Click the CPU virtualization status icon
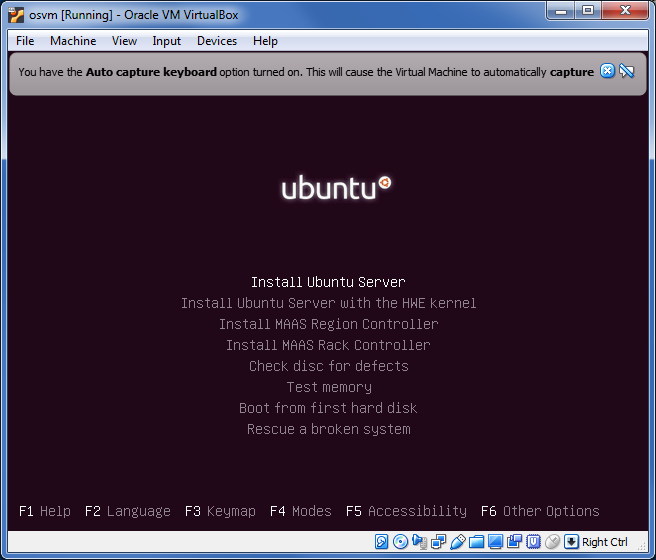 tap(533, 542)
